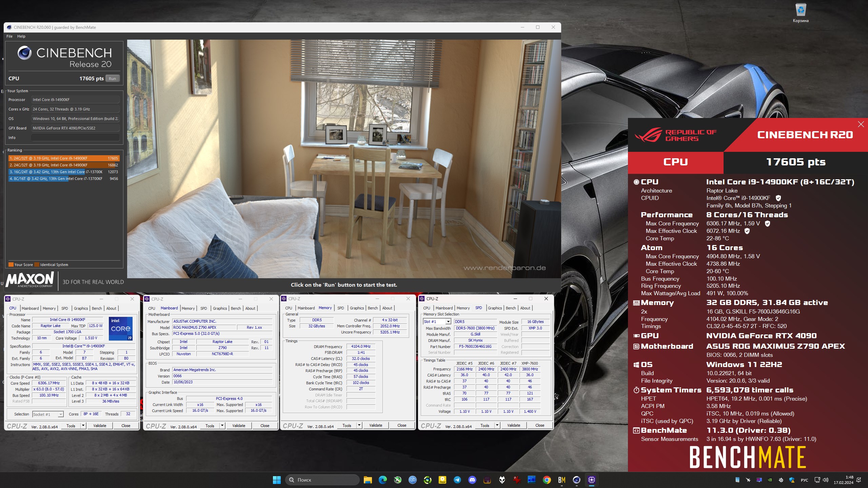The height and width of the screenshot is (488, 868).
Task: Open qBittorrent from the taskbar
Action: [x=413, y=480]
